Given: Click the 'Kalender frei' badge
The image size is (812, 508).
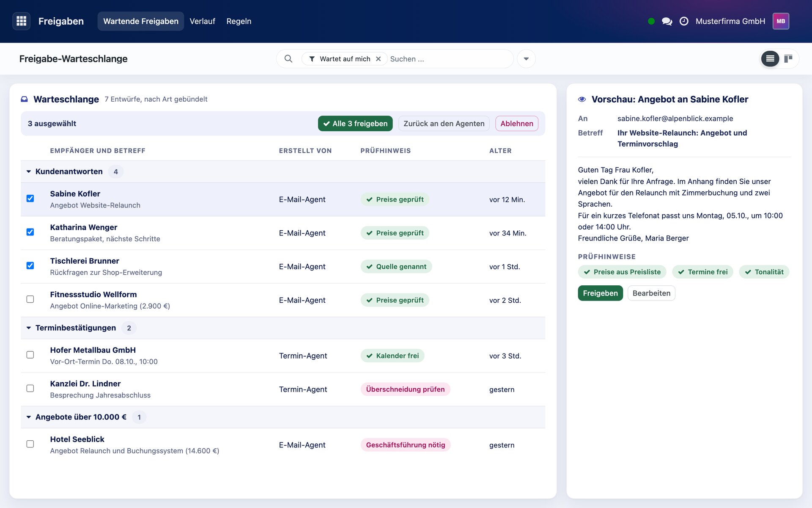Looking at the screenshot, I should (392, 356).
